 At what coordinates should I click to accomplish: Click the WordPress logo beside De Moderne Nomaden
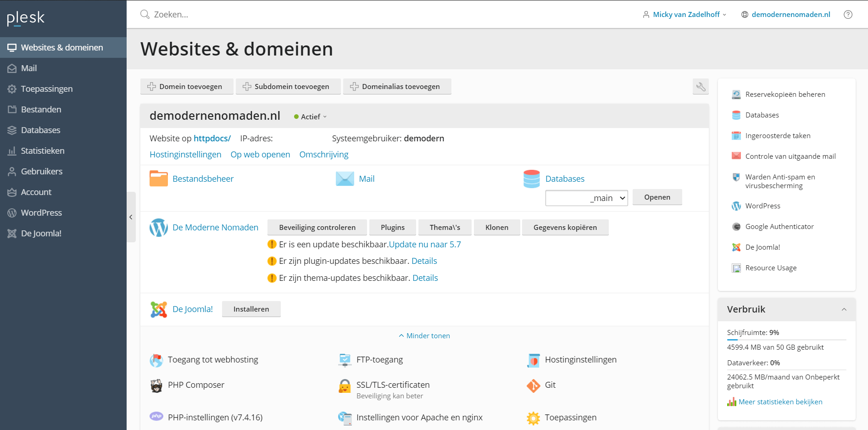click(159, 228)
